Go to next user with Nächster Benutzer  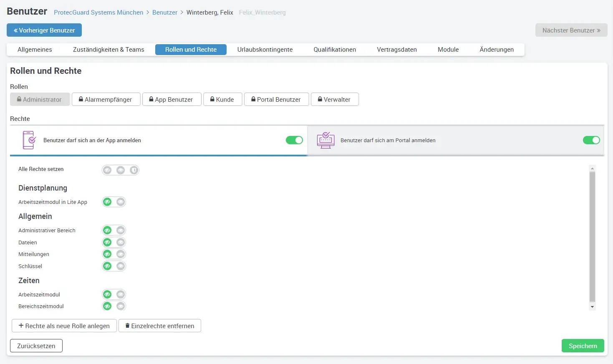pyautogui.click(x=571, y=30)
